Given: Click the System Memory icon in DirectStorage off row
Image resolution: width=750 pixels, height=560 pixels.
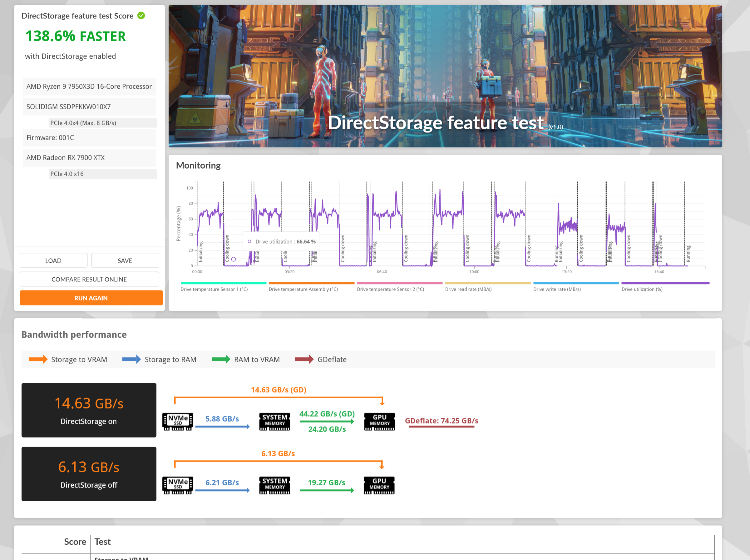Looking at the screenshot, I should pos(274,485).
